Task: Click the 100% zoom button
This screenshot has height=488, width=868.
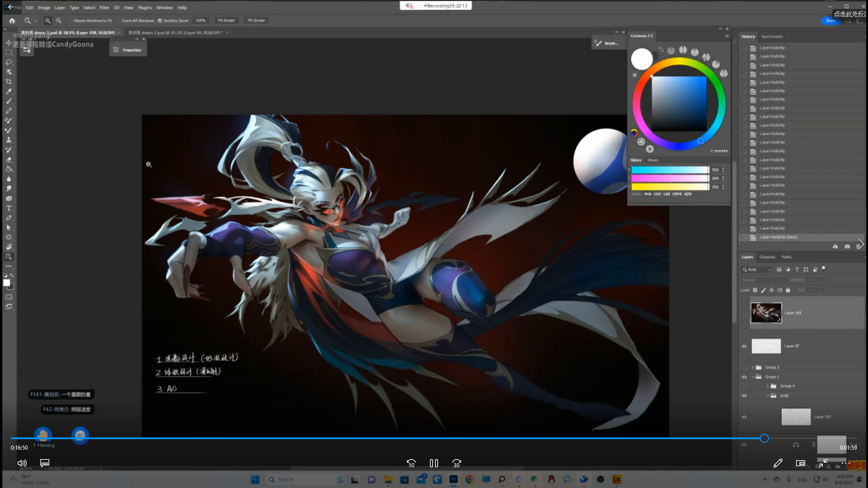Action: tap(201, 20)
